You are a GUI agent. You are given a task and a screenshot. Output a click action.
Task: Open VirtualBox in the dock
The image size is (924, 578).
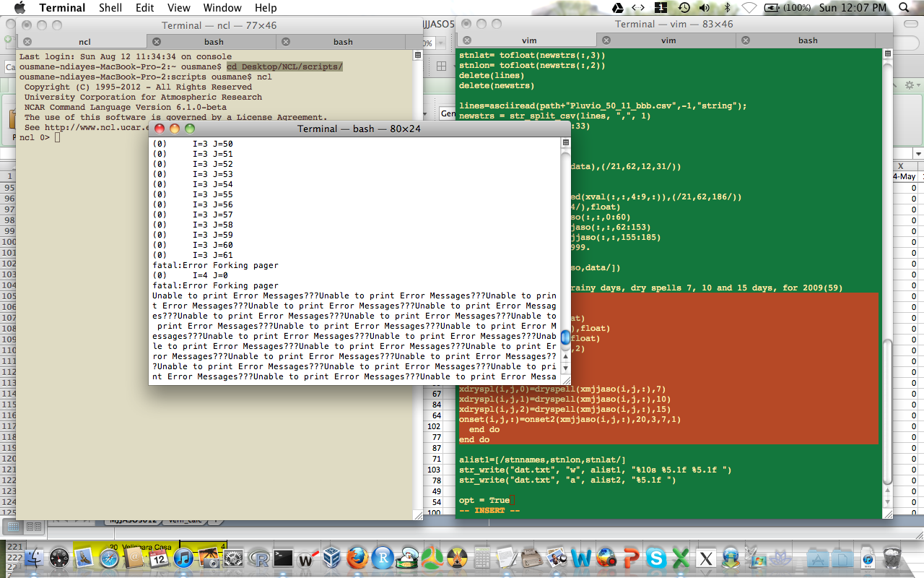(x=332, y=558)
